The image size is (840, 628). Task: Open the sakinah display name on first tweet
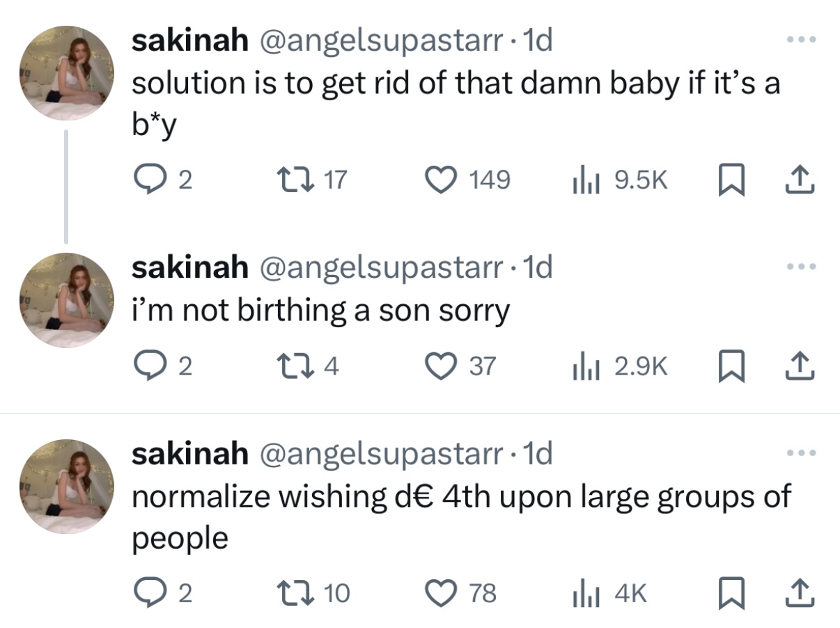coord(189,41)
